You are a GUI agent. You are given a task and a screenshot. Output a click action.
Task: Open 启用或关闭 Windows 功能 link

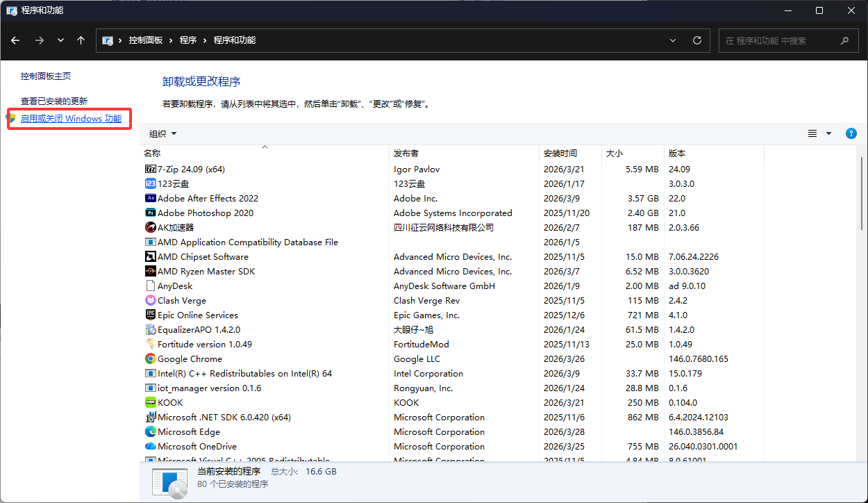pos(71,119)
